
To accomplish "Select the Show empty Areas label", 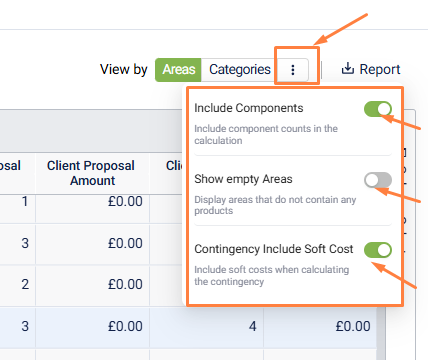I will point(243,179).
